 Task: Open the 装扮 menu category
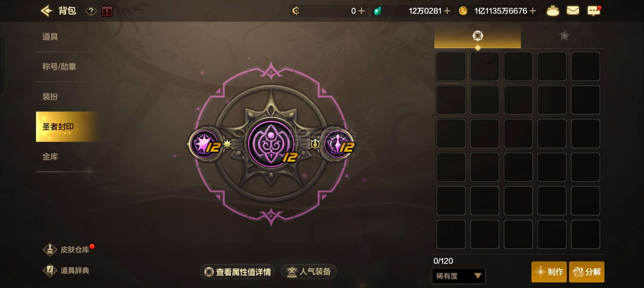[50, 97]
